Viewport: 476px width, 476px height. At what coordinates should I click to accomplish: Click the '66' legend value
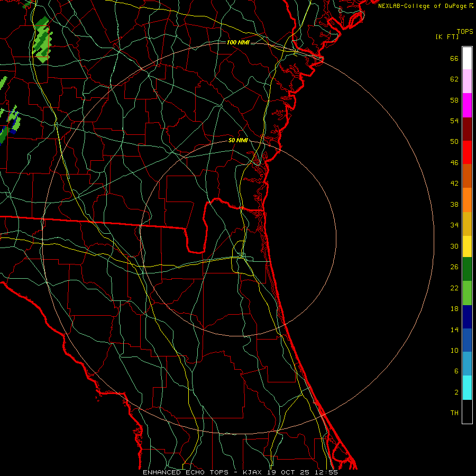[454, 59]
